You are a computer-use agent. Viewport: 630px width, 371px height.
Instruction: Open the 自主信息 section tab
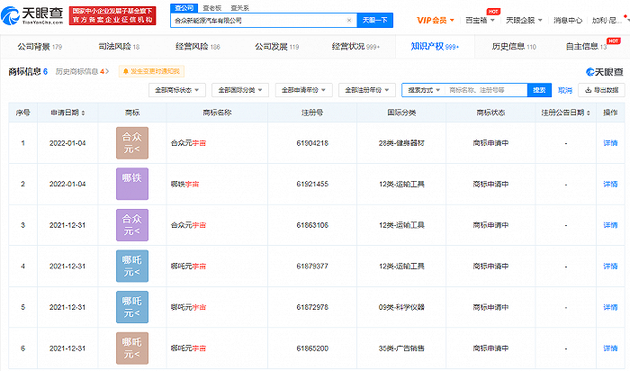pyautogui.click(x=586, y=47)
